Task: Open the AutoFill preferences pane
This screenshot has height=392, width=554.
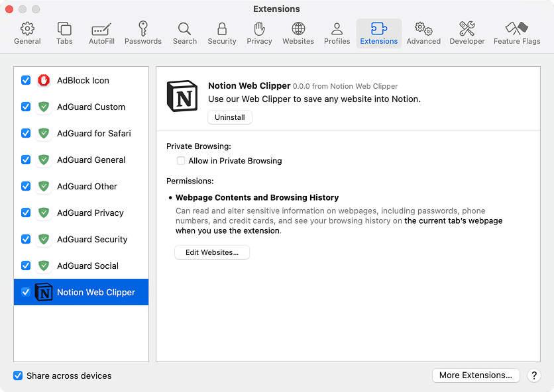Action: pos(101,34)
